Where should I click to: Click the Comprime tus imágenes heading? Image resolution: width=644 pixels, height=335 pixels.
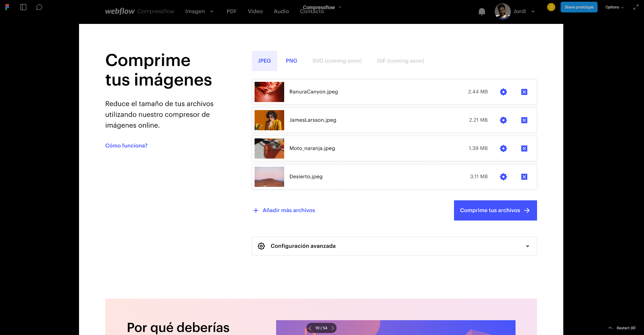(x=159, y=70)
